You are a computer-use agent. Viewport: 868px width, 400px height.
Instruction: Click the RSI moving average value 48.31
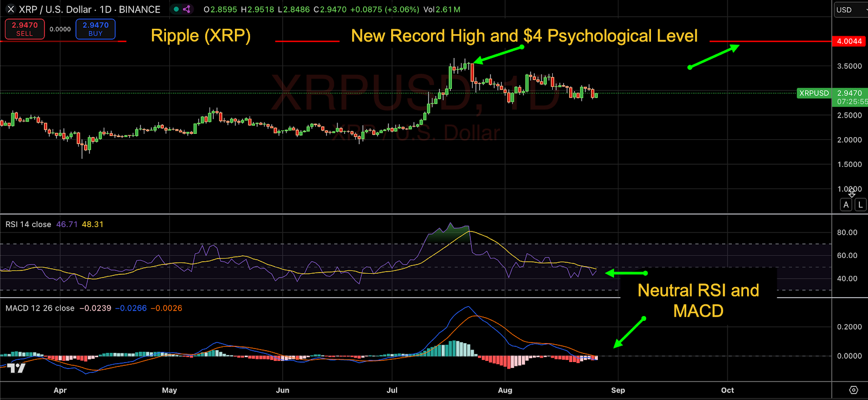(x=93, y=224)
